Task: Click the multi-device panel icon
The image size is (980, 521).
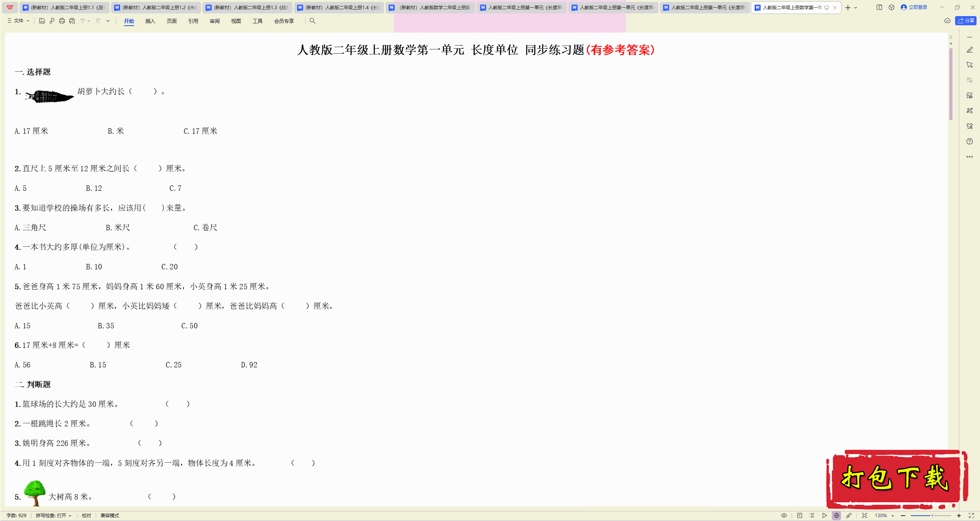Action: point(879,7)
